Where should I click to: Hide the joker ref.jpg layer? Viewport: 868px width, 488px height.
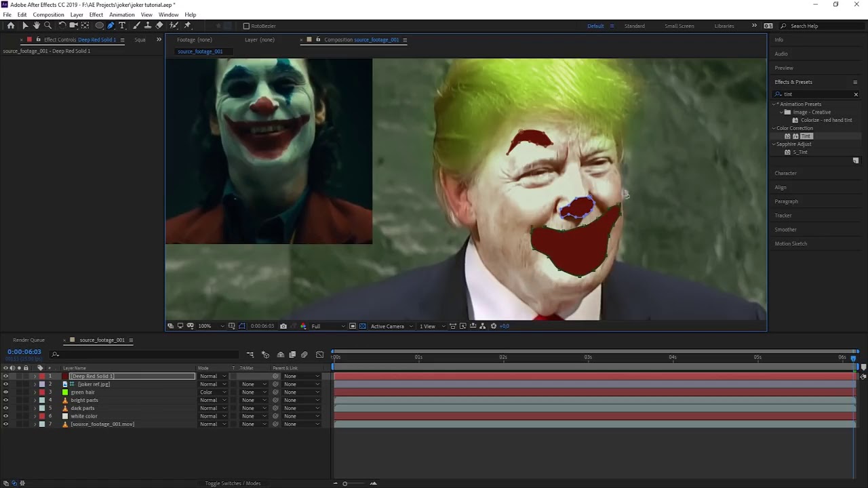pos(5,384)
